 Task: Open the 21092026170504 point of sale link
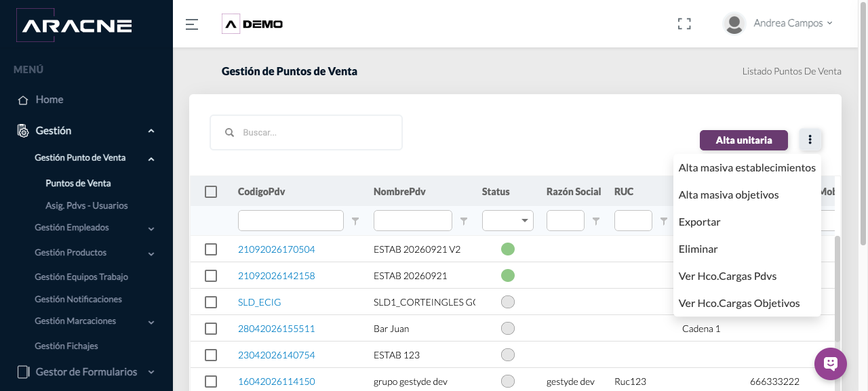(x=277, y=249)
